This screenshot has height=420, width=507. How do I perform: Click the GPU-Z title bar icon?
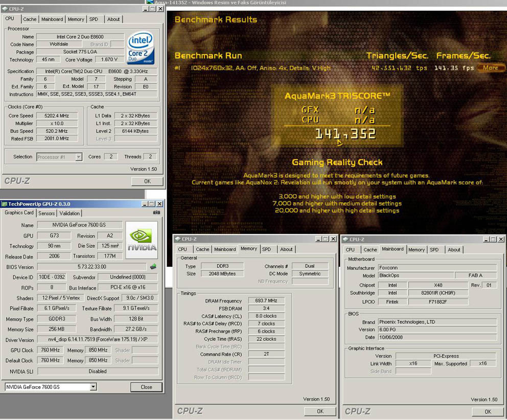(x=4, y=204)
